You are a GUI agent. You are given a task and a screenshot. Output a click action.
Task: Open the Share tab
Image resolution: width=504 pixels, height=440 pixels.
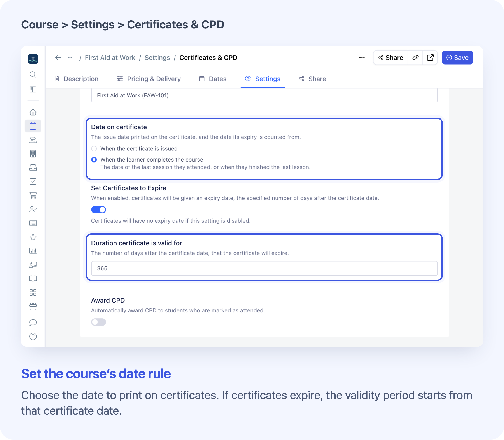pyautogui.click(x=312, y=79)
